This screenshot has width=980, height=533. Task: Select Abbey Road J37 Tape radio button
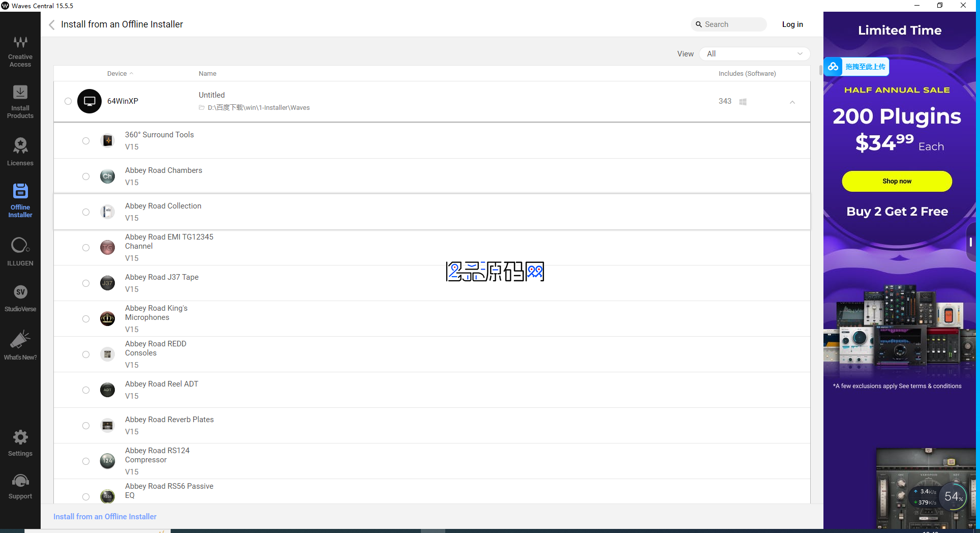(86, 283)
